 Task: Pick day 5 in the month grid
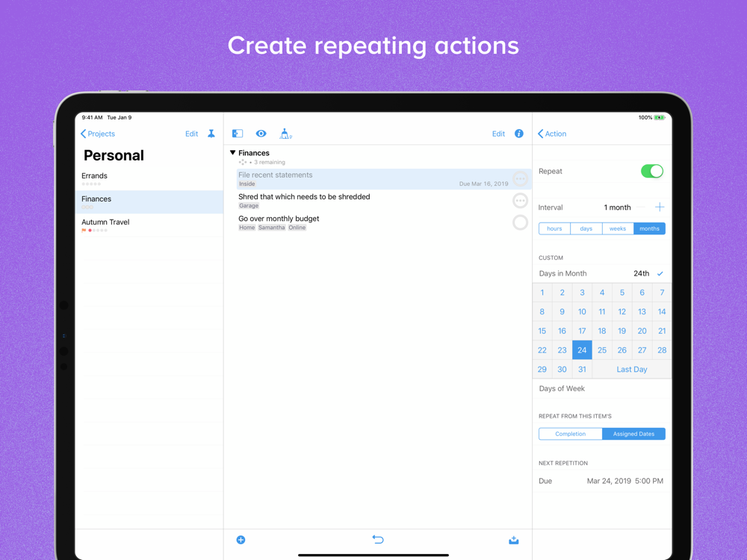(x=622, y=293)
